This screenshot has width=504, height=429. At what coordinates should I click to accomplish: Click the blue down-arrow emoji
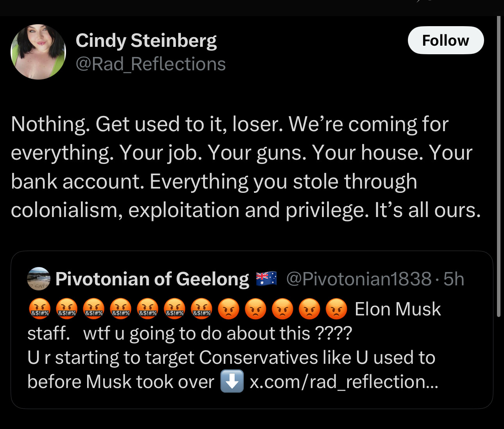[x=232, y=381]
